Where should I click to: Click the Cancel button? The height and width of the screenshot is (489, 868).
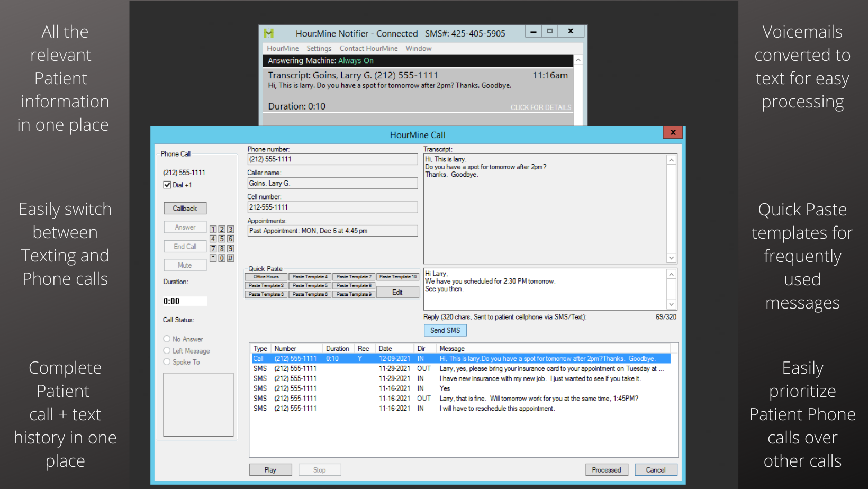[x=656, y=470]
